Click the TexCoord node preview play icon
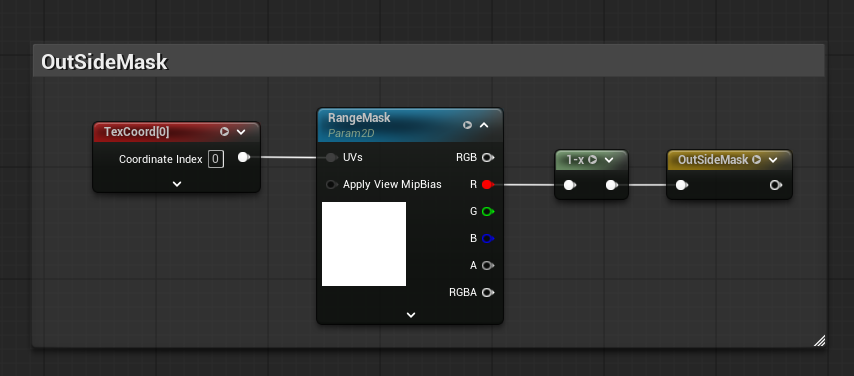The height and width of the screenshot is (376, 854). tap(224, 132)
